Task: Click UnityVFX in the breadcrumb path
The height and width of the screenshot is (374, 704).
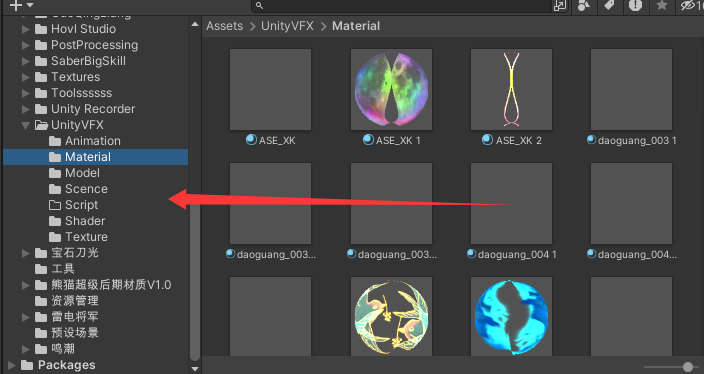Action: tap(287, 26)
